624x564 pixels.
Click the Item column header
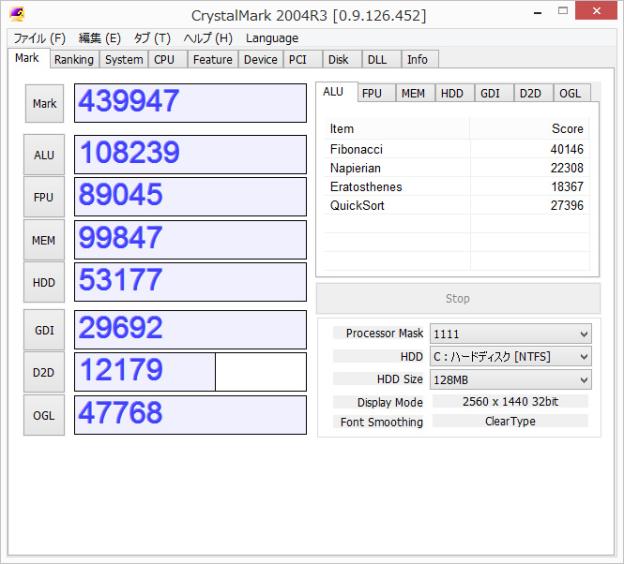(397, 129)
